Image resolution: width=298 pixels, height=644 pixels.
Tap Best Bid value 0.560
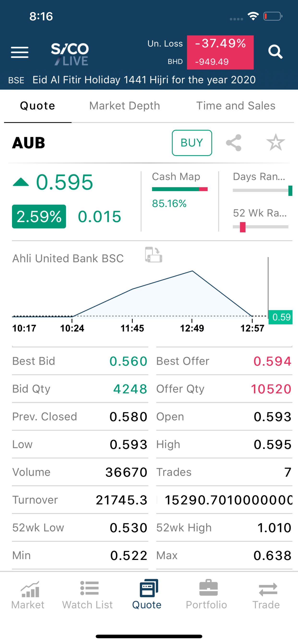128,361
